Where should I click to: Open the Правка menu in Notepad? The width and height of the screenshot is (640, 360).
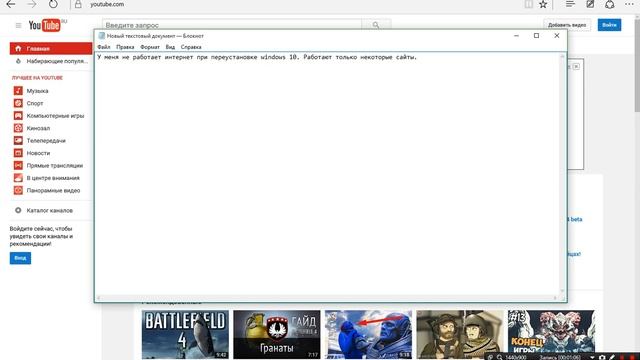(x=125, y=47)
